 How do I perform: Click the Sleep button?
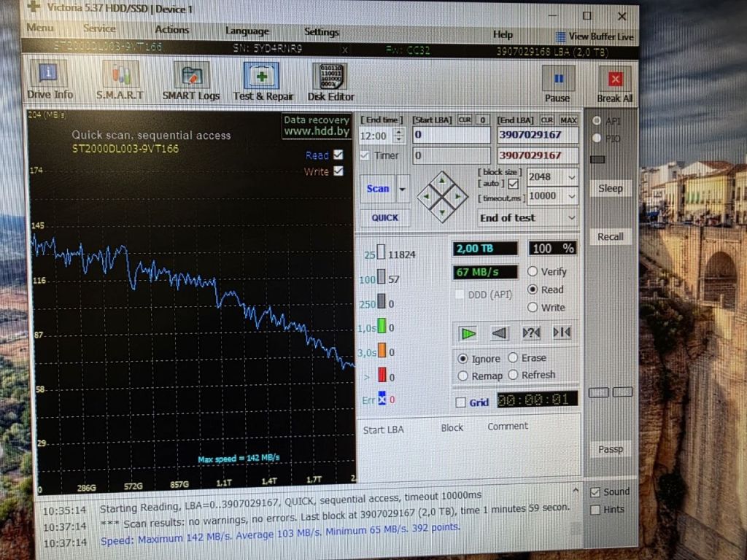pyautogui.click(x=611, y=188)
